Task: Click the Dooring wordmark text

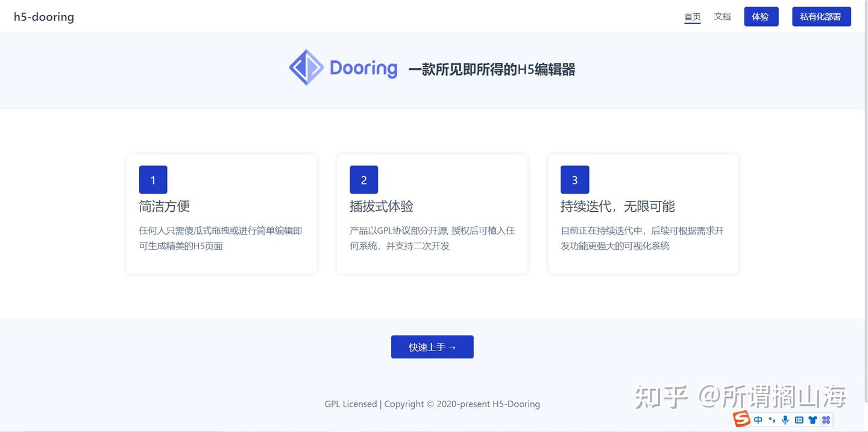Action: coord(363,68)
